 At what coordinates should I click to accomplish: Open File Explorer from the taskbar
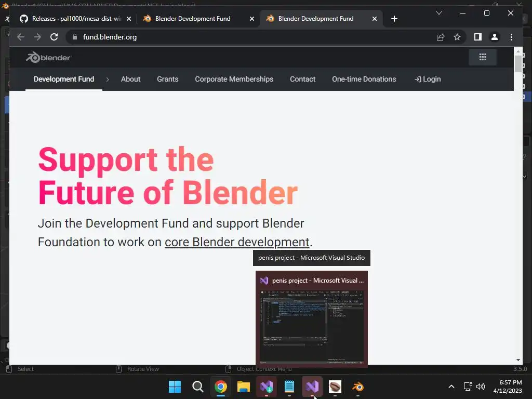(244, 387)
